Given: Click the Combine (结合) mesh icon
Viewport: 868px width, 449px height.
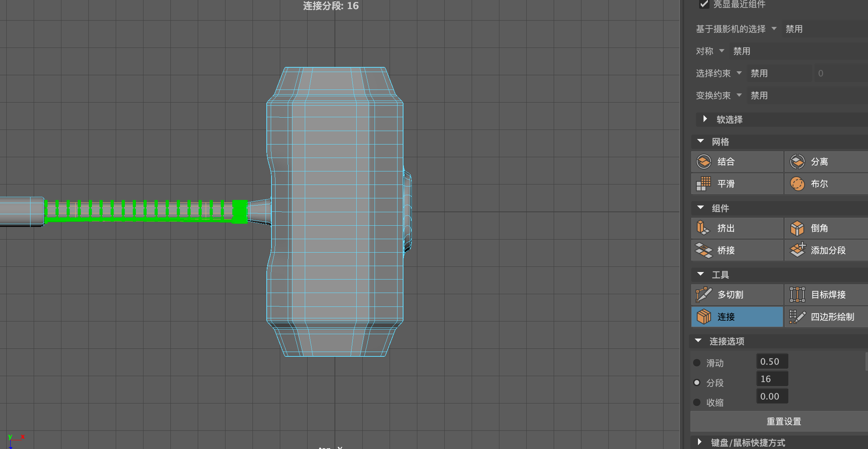Looking at the screenshot, I should (704, 162).
